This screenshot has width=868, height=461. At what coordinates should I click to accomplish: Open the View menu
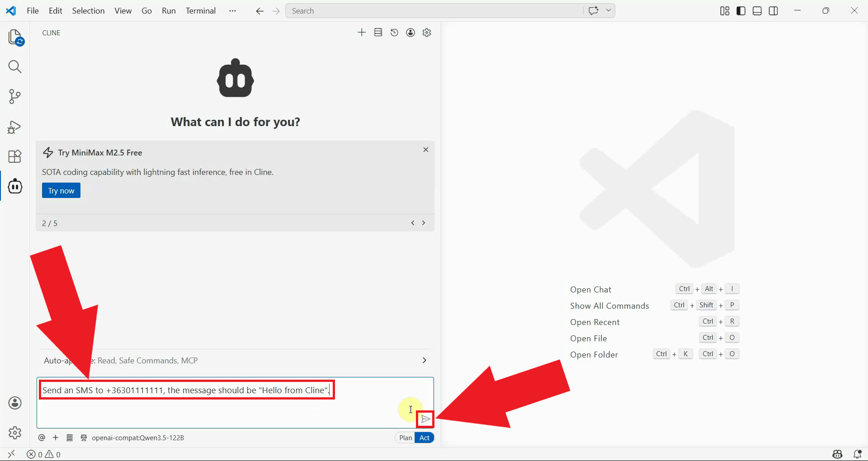[x=123, y=11]
